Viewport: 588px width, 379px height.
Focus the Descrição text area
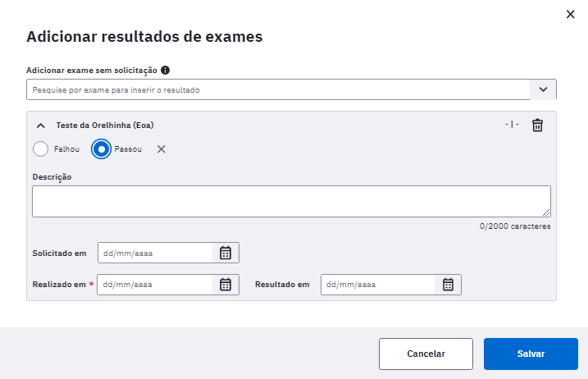pos(291,201)
